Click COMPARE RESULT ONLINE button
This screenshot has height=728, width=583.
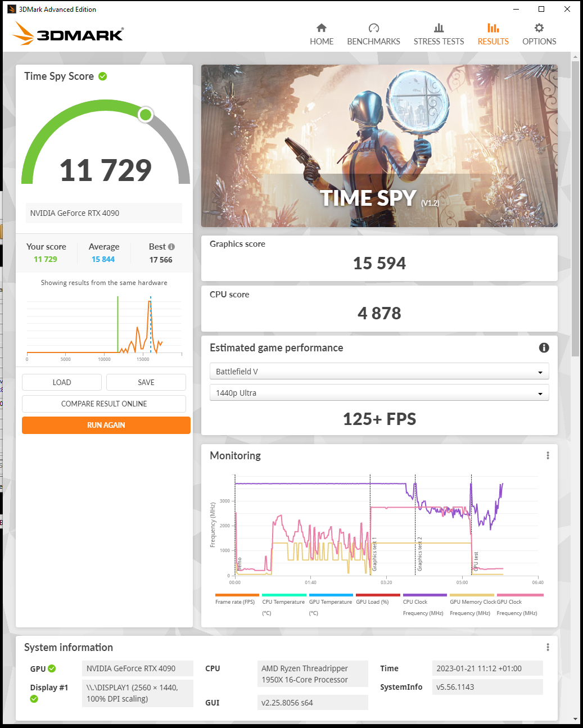pyautogui.click(x=104, y=404)
